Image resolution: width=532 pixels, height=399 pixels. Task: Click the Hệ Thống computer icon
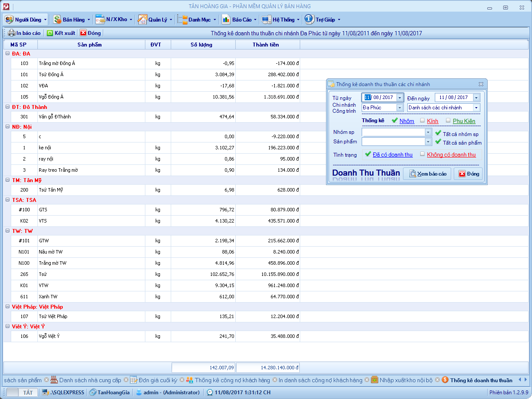(266, 20)
